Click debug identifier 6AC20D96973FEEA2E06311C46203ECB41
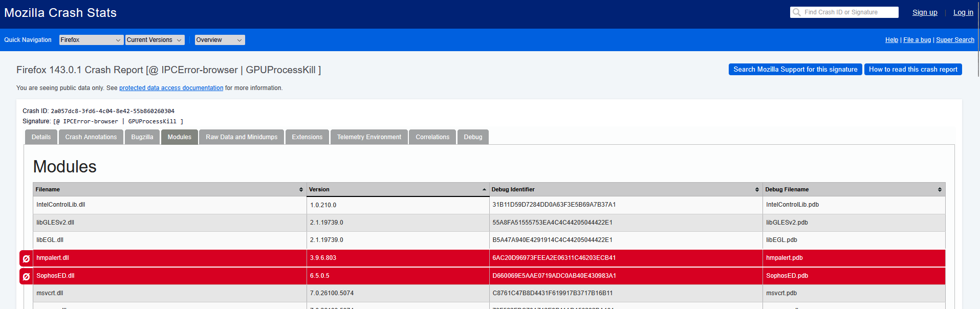This screenshot has width=980, height=309. coord(554,258)
